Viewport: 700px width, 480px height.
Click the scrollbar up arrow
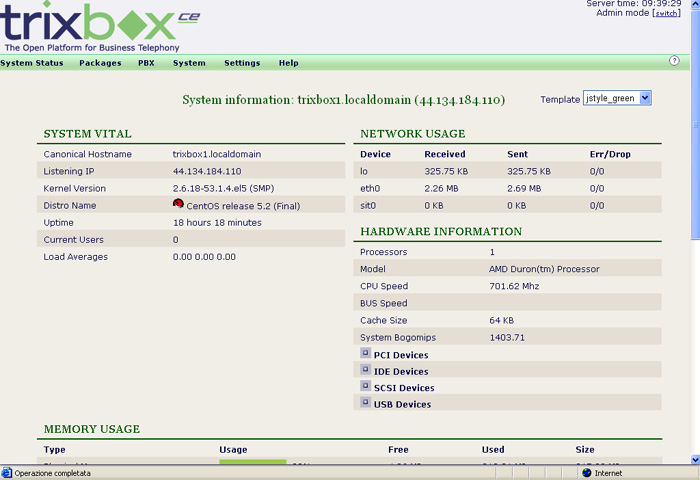click(x=695, y=4)
